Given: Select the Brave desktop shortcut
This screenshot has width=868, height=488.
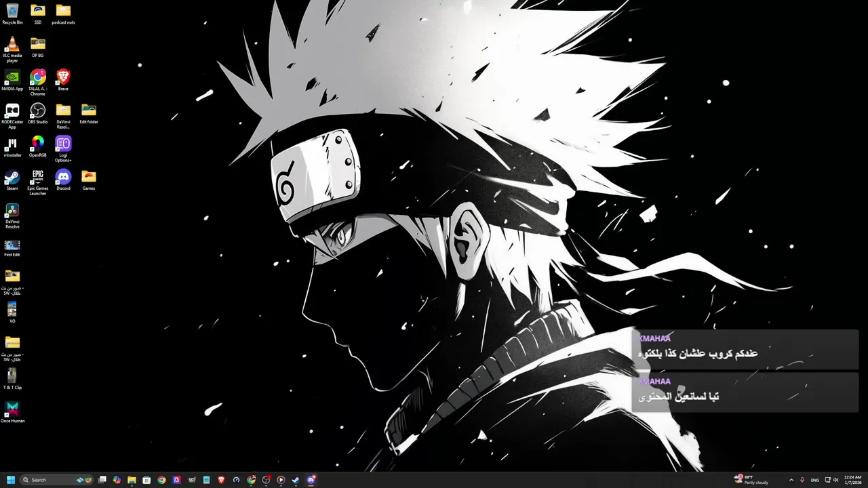Looking at the screenshot, I should point(63,80).
